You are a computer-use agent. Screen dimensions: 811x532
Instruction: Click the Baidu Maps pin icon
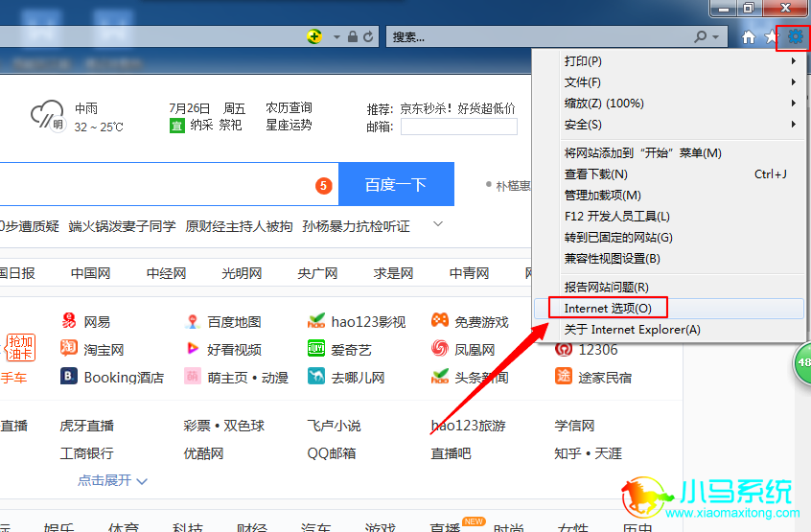(193, 321)
